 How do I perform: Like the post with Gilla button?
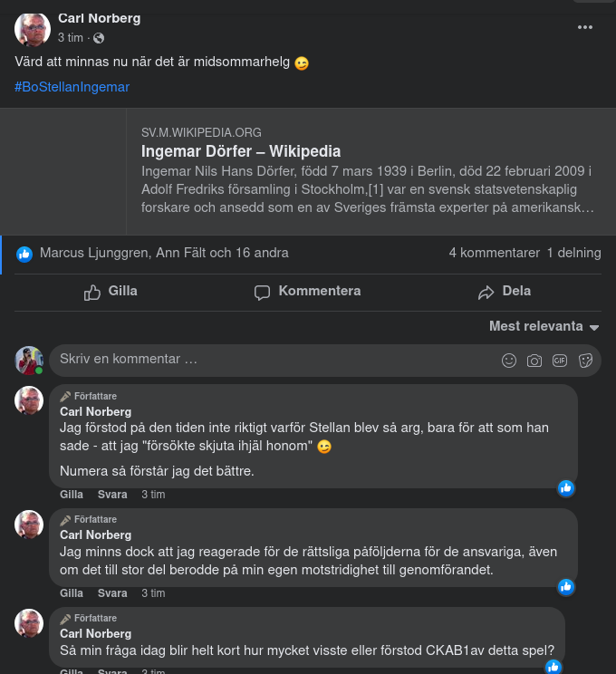111,292
